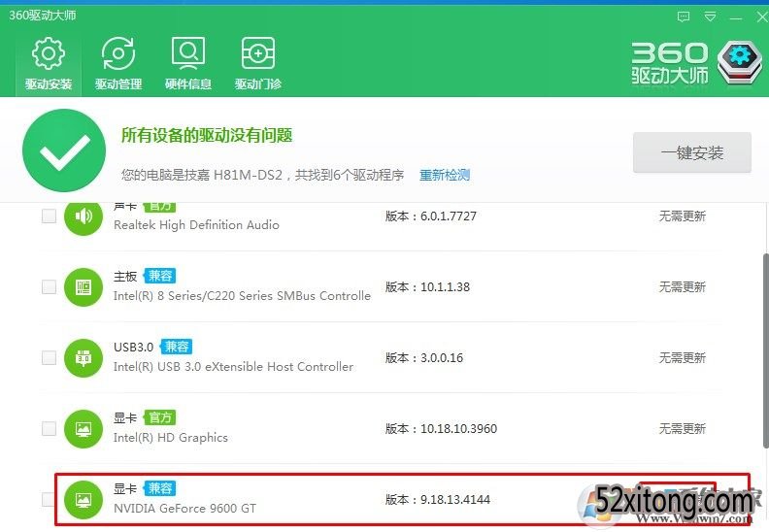The image size is (769, 532).
Task: Click the 兼容 tag next to USB3.0
Action: click(x=177, y=347)
